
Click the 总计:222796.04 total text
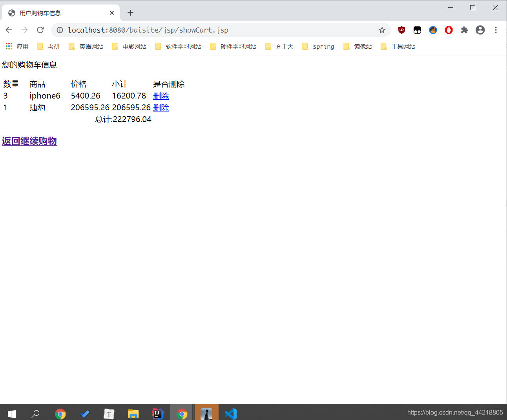pos(123,119)
